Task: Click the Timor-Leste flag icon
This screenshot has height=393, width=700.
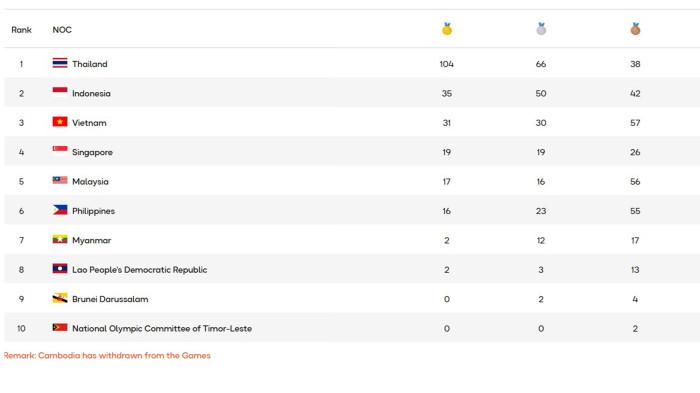Action: coord(60,327)
